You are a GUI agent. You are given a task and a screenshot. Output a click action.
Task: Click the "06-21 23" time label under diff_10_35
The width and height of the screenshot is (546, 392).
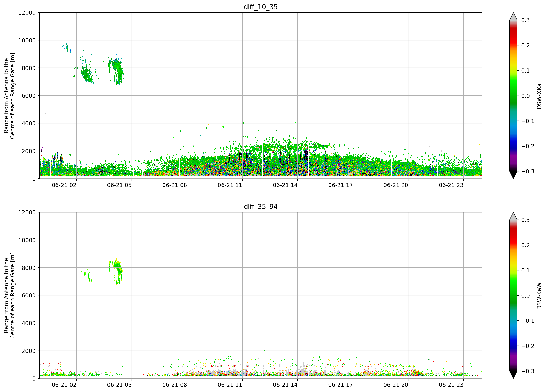tap(451, 185)
